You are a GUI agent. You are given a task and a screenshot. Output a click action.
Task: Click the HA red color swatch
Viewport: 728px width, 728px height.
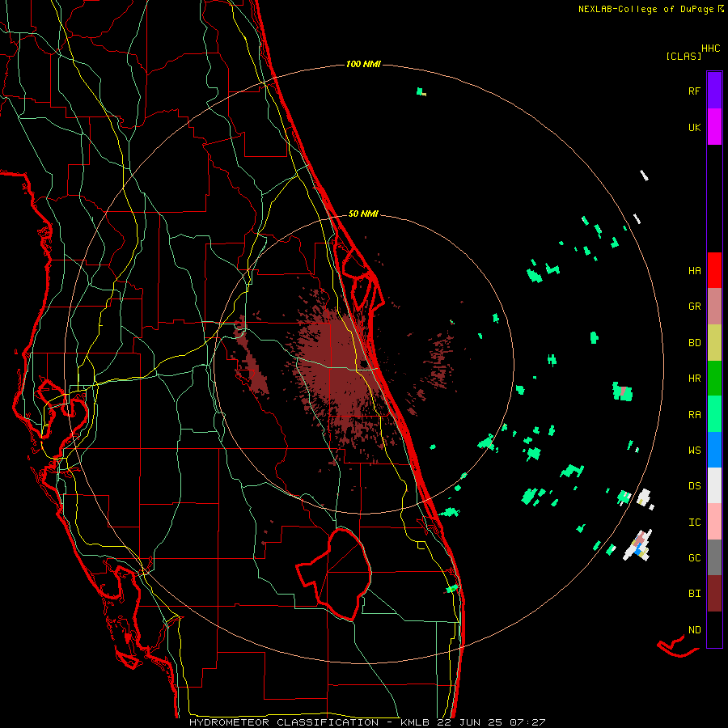pyautogui.click(x=714, y=270)
